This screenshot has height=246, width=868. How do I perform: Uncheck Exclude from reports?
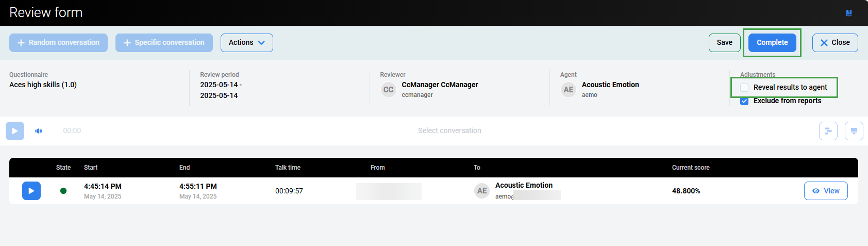(x=744, y=101)
